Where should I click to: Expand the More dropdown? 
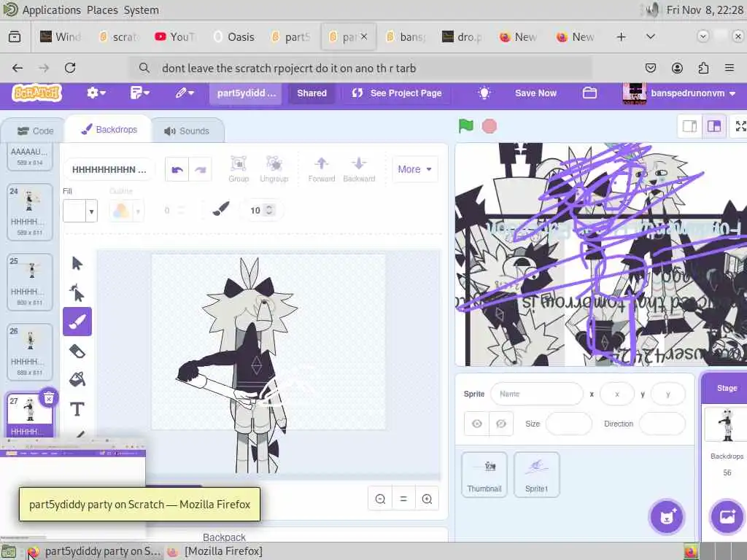pyautogui.click(x=414, y=169)
